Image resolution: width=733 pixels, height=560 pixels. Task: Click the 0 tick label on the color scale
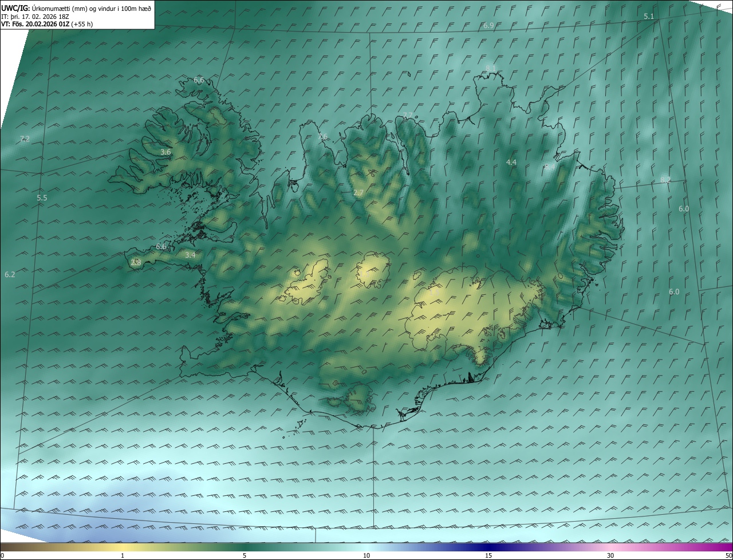2,556
